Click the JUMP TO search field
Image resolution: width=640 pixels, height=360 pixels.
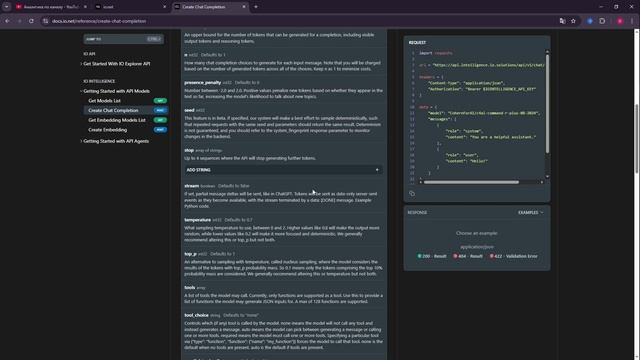[124, 39]
